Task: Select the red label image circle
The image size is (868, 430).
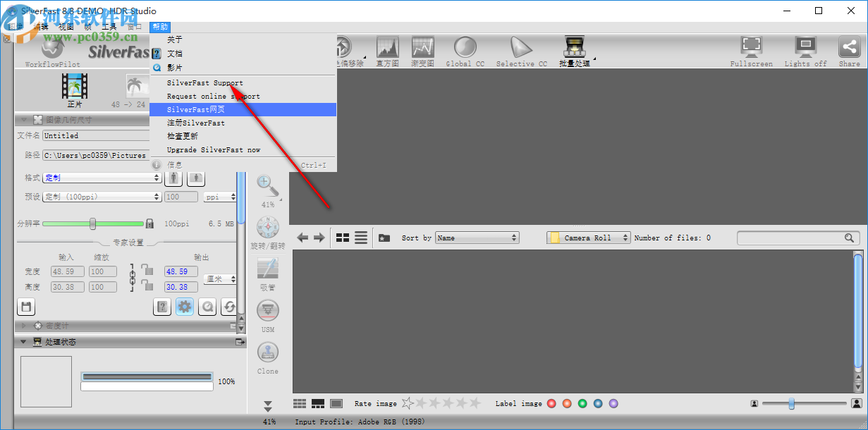Action: [551, 403]
